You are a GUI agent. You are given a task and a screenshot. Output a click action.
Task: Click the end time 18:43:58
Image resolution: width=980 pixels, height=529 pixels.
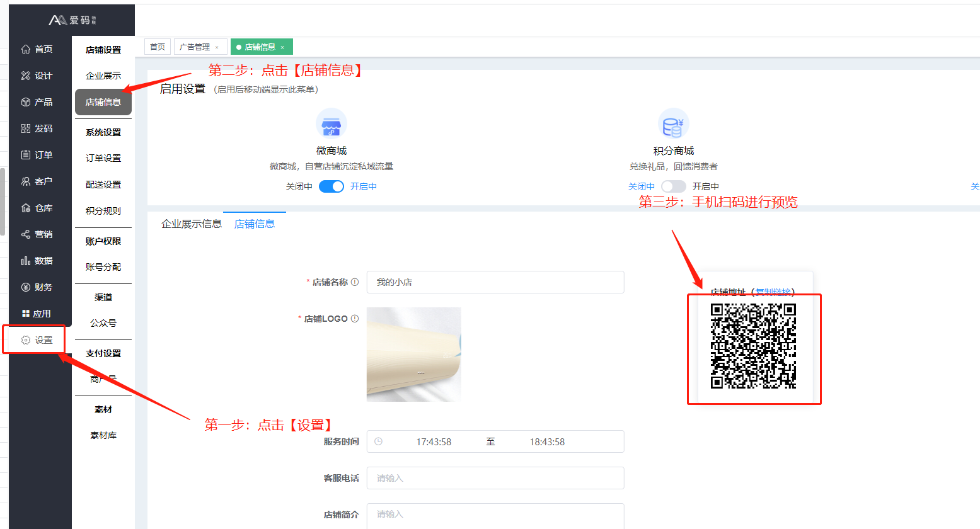(x=547, y=442)
